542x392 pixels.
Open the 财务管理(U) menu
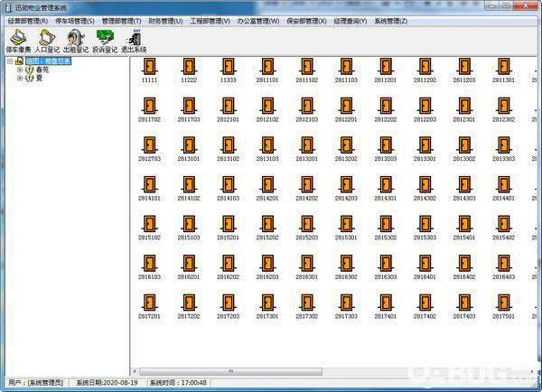pos(165,21)
